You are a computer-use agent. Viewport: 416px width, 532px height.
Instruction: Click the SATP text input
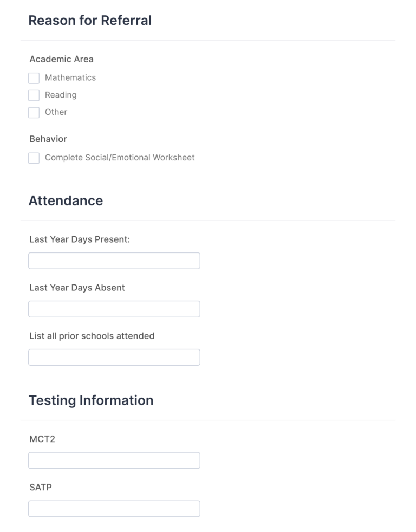(114, 508)
